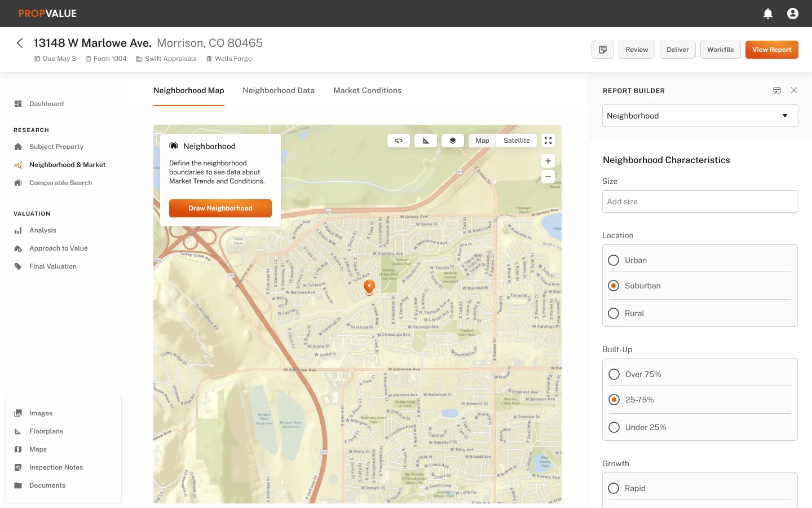Open Analysis in the sidebar
Screen dimensions: 812x508
pos(43,230)
